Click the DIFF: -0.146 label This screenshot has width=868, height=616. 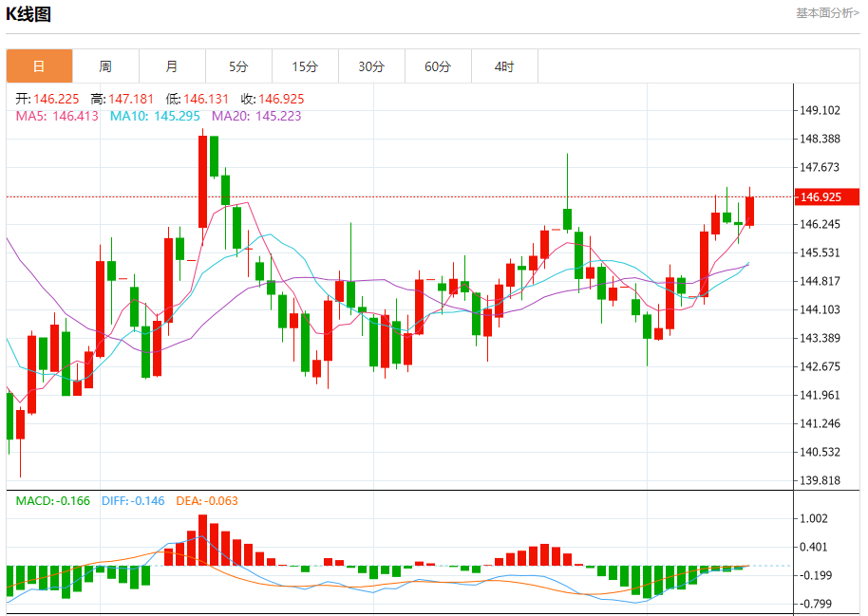(x=133, y=501)
